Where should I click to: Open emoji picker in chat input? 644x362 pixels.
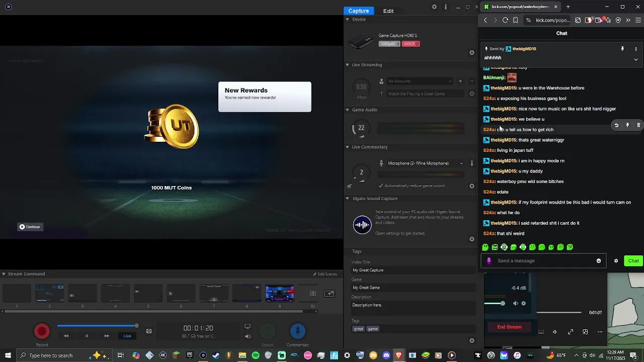(599, 261)
